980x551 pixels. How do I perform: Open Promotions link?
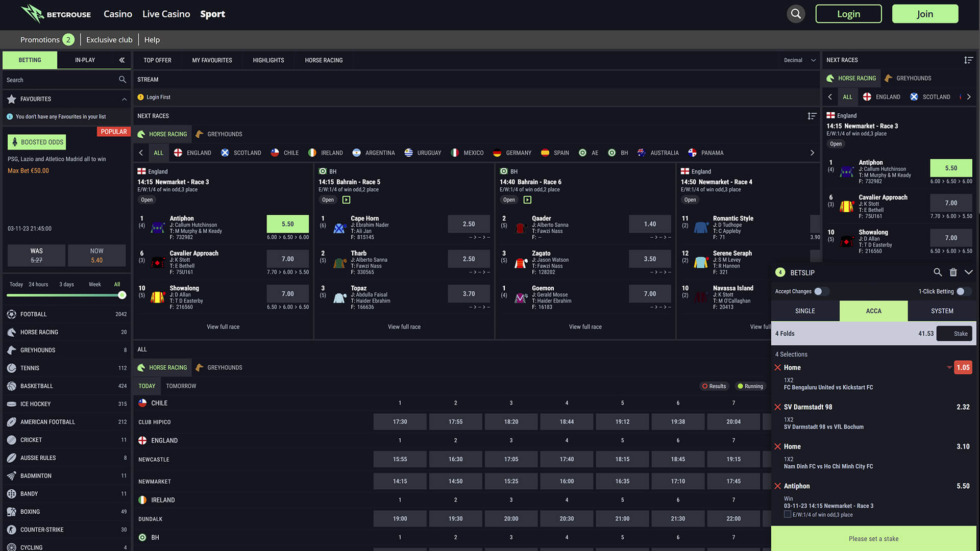pyautogui.click(x=47, y=40)
